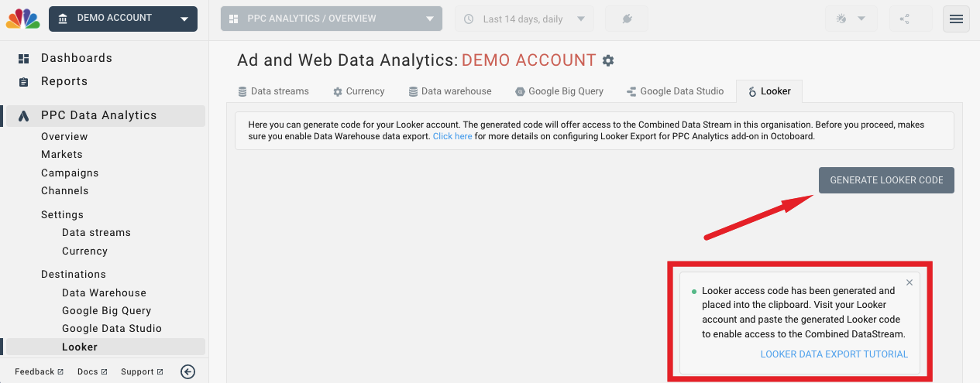Select the Looker tab

pyautogui.click(x=769, y=91)
